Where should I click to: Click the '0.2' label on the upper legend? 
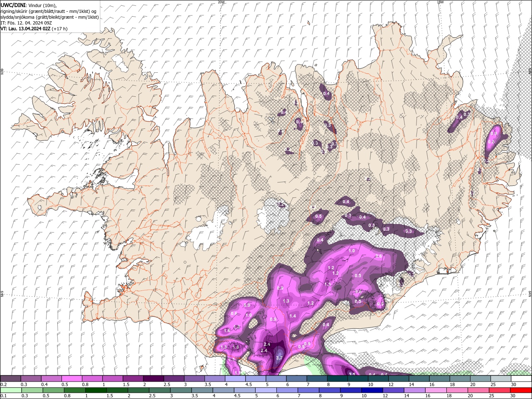tap(3, 384)
